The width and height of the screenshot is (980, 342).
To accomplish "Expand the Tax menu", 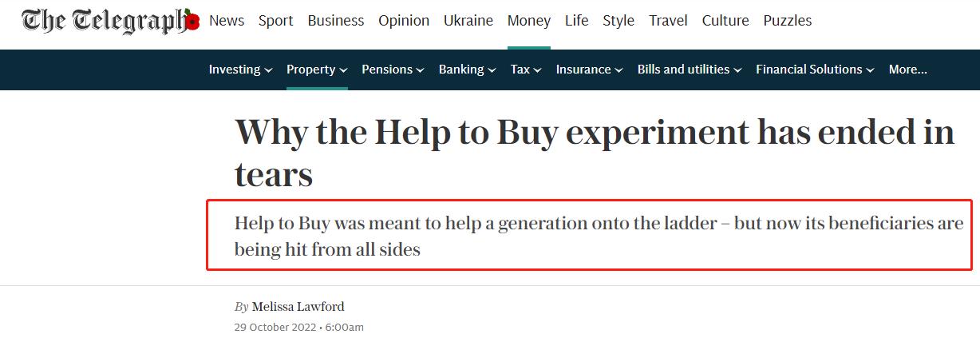I will pos(526,70).
